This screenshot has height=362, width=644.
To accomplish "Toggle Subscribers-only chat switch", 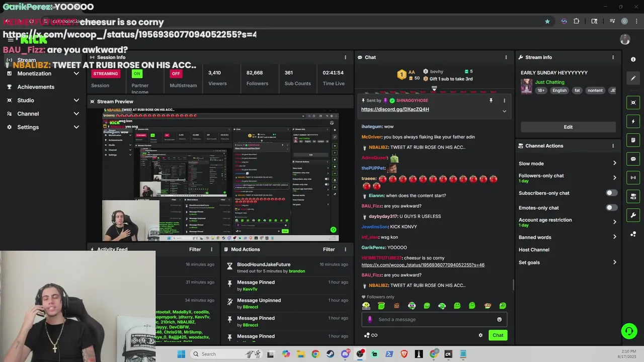I will (611, 193).
